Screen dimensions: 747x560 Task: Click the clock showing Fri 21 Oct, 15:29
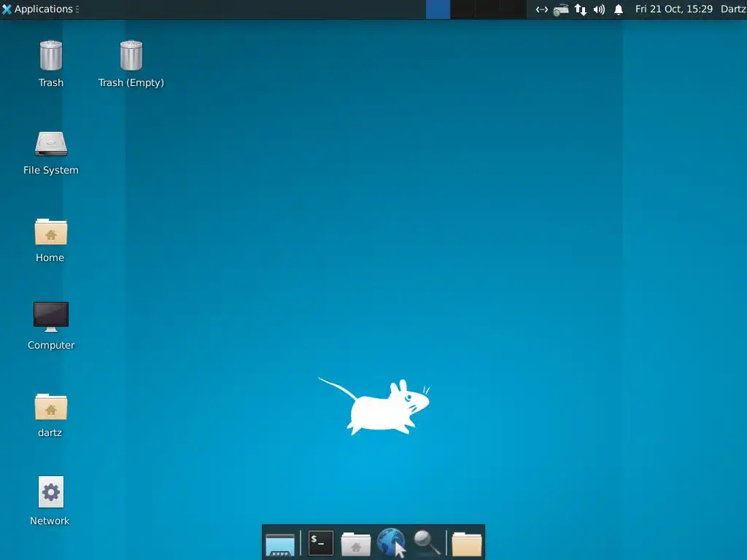[x=673, y=9]
